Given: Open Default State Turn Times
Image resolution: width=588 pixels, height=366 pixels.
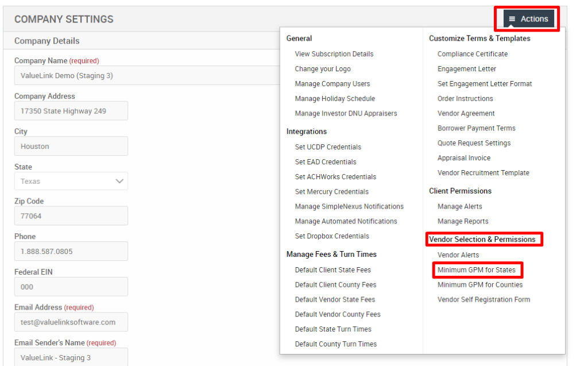Looking at the screenshot, I should point(333,329).
